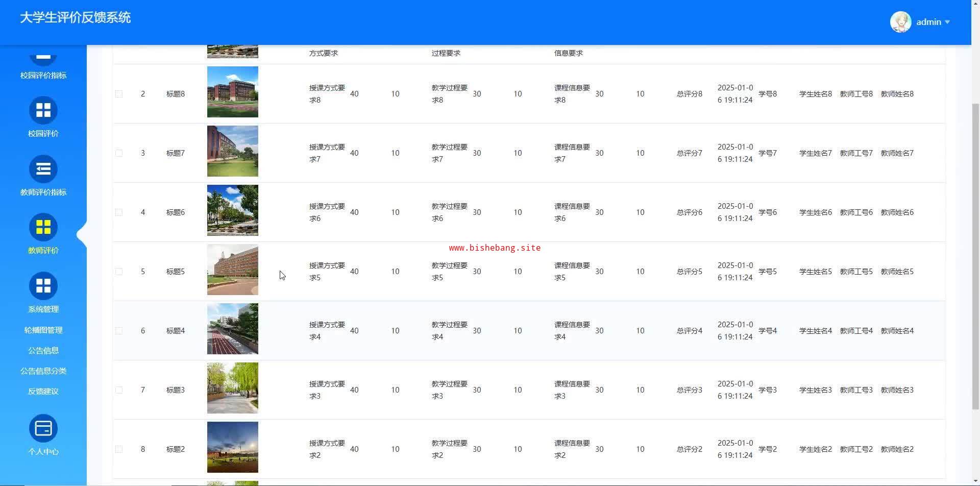Click the 授课方式要求8 cell

(327, 94)
